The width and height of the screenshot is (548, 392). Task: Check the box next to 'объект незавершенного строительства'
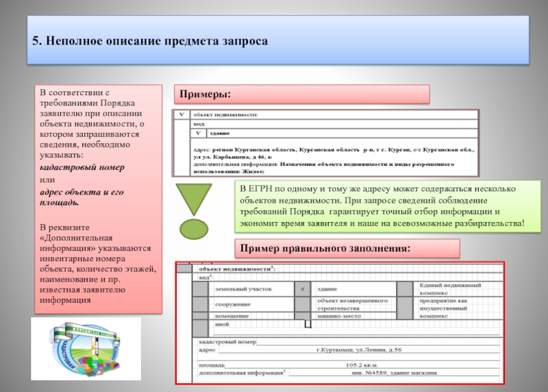[x=302, y=304]
